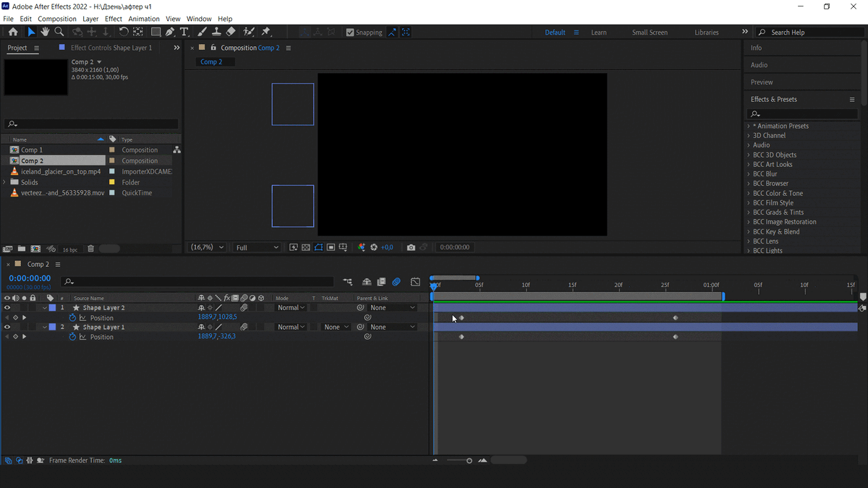This screenshot has width=868, height=488.
Task: Select the Eraser tool
Action: click(x=231, y=32)
